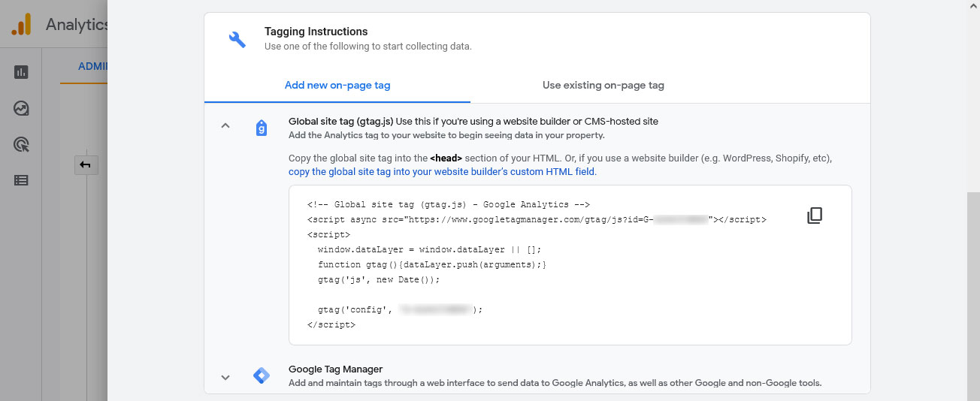Click the gtag('js', new Date()) line

(x=378, y=279)
